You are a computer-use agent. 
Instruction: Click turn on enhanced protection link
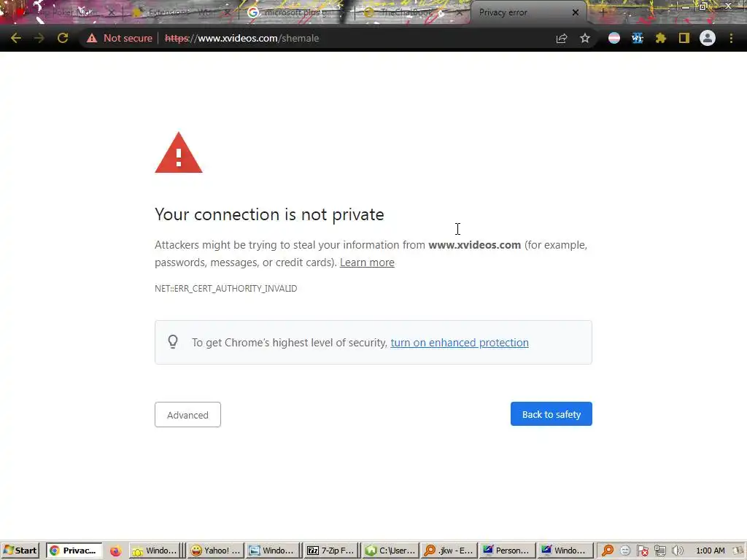(x=460, y=343)
